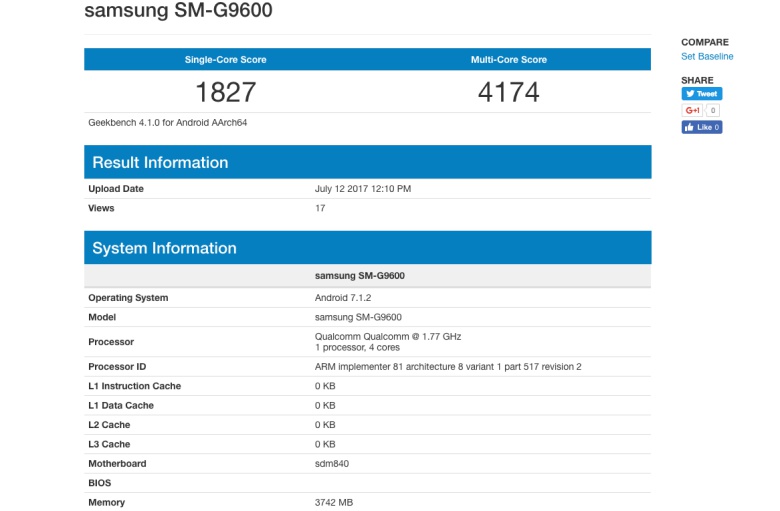Share via the Tweet button
780x511 pixels.
701,94
